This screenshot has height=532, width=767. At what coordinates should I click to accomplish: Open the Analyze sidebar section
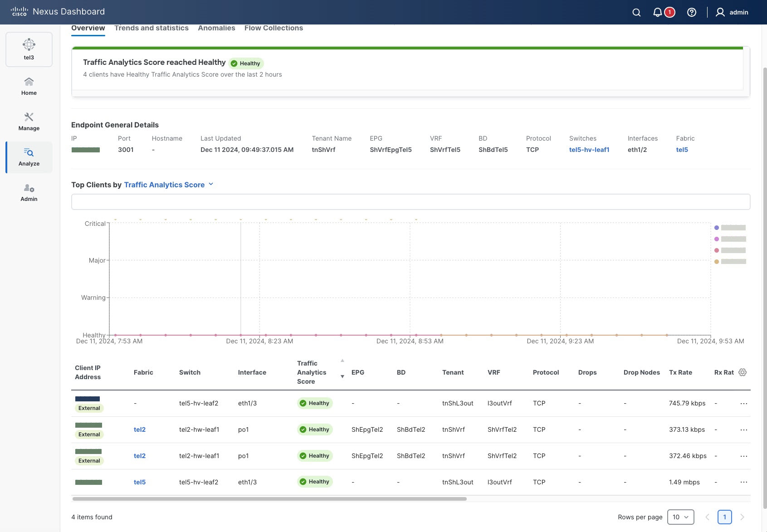pyautogui.click(x=29, y=157)
